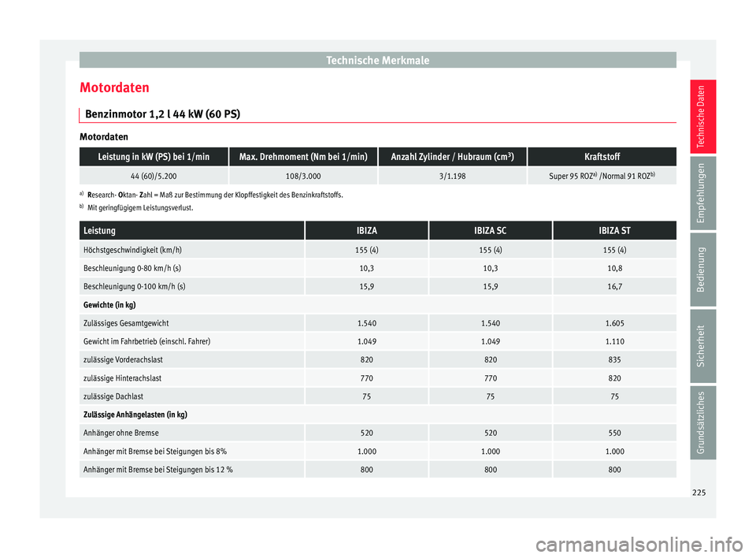The height and width of the screenshot is (558, 756).
Task: Click heading Benzinmotor 1,2 l 44 kW
Action: (162, 114)
